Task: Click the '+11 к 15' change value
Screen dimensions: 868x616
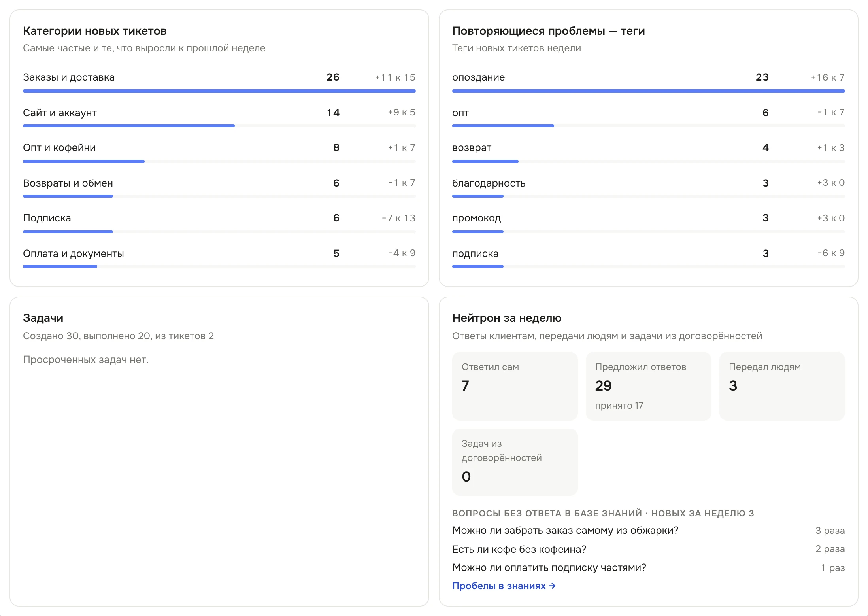Action: (x=395, y=77)
